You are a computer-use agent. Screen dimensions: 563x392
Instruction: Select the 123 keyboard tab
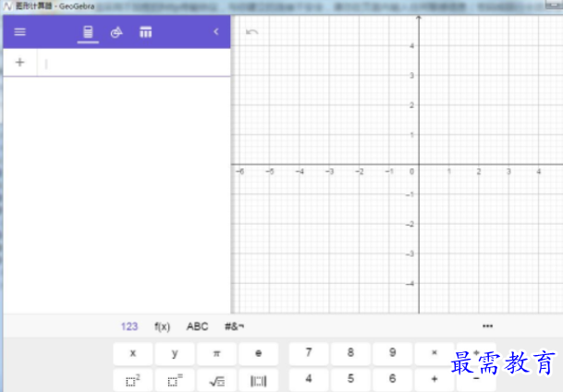(x=129, y=326)
